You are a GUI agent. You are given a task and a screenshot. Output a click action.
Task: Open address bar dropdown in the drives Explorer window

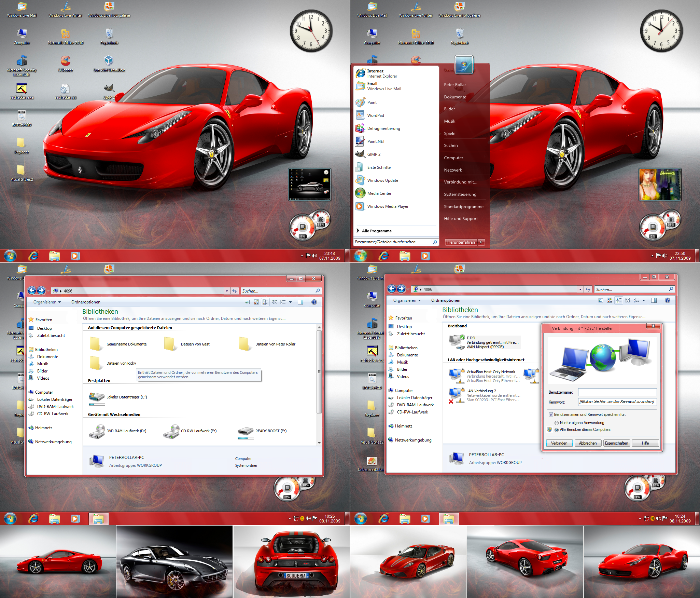coord(227,291)
